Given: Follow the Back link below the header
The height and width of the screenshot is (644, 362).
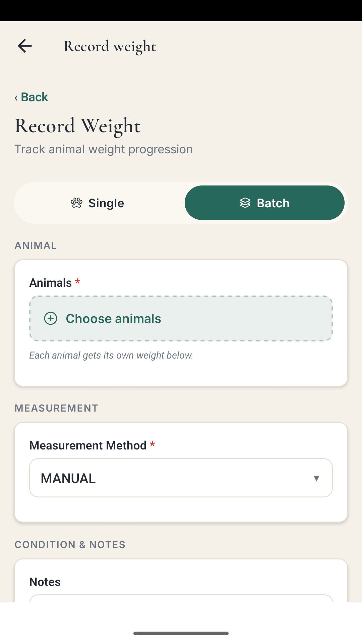Looking at the screenshot, I should tap(31, 97).
